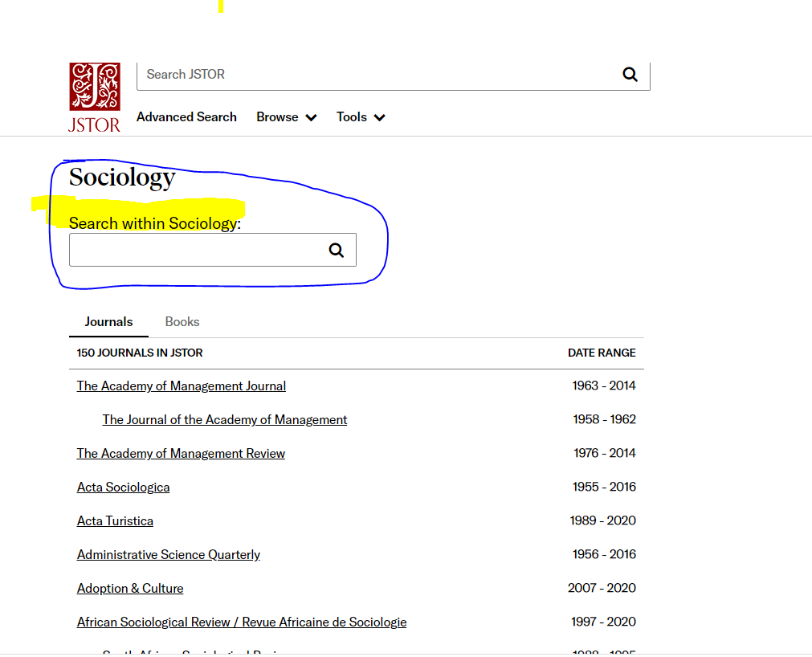Open the Adoption & Culture journal

point(130,589)
